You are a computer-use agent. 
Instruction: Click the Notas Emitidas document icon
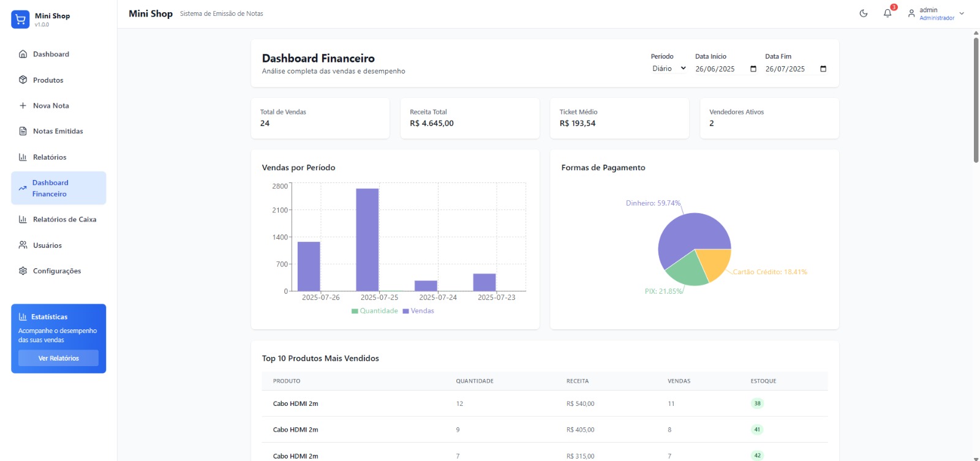tap(23, 131)
